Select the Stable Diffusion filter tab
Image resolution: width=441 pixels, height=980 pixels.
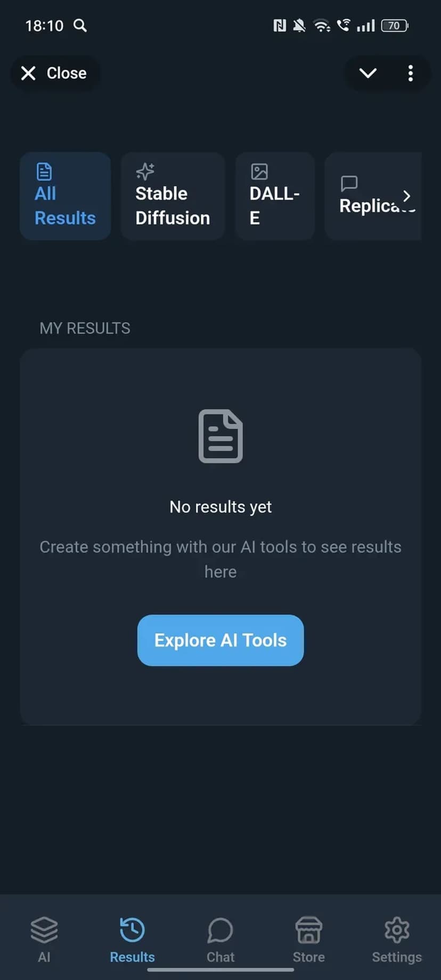point(173,196)
